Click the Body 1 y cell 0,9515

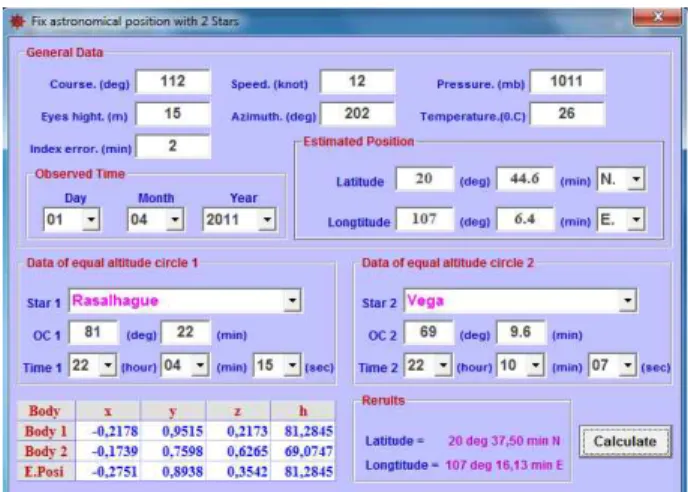point(173,431)
